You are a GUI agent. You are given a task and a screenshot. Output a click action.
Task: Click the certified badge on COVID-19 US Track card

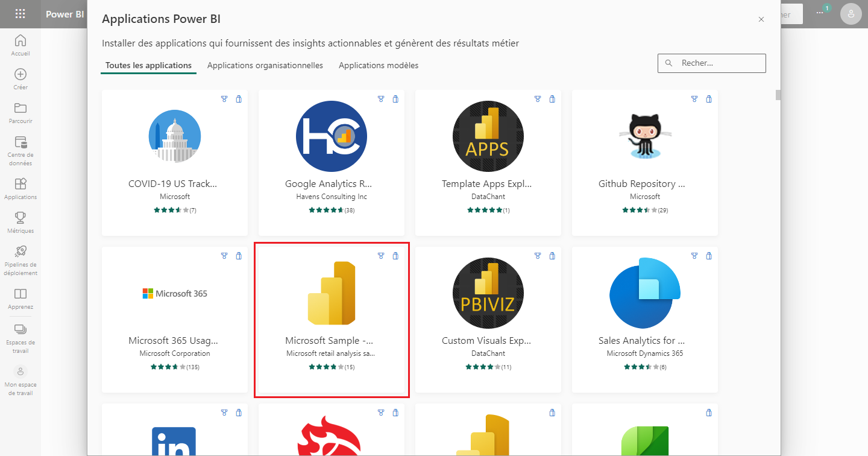(224, 99)
